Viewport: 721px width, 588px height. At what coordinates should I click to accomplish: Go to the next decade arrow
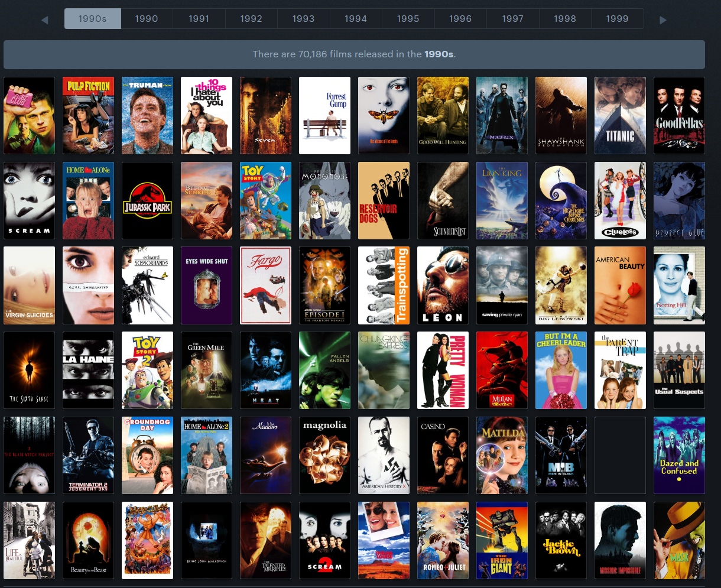(663, 20)
